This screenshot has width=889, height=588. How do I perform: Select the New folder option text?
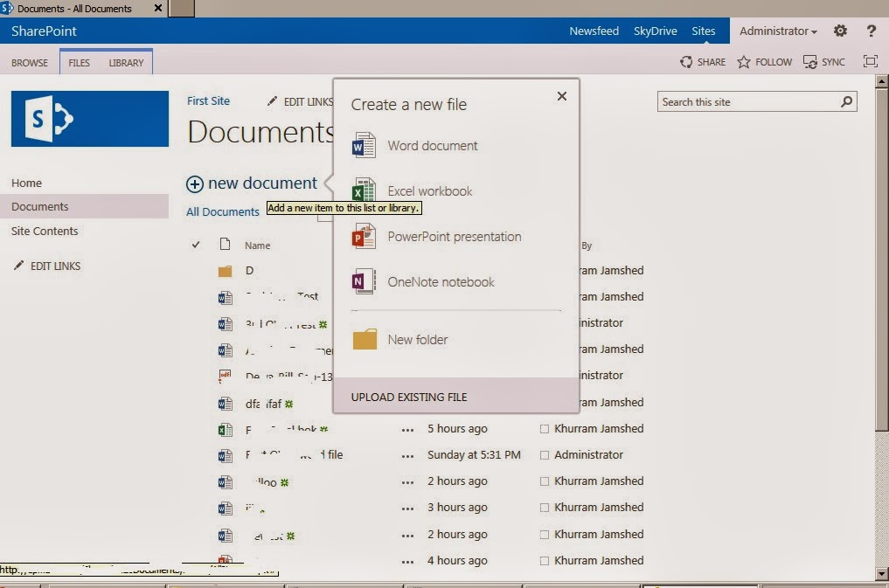click(418, 339)
